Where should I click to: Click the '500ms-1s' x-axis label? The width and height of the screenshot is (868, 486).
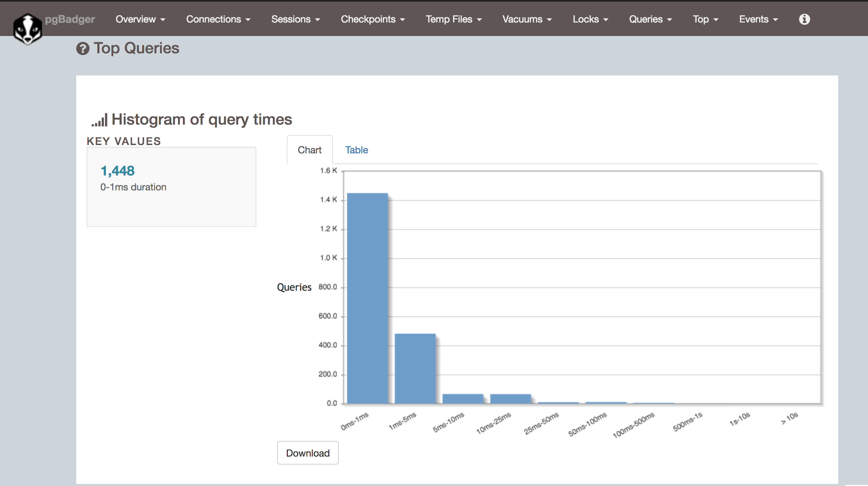(688, 422)
